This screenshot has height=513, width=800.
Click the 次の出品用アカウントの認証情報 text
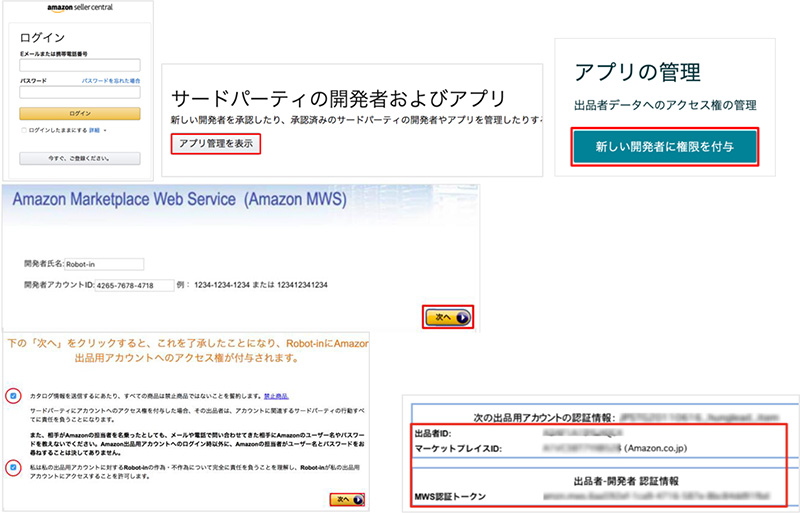[544, 418]
